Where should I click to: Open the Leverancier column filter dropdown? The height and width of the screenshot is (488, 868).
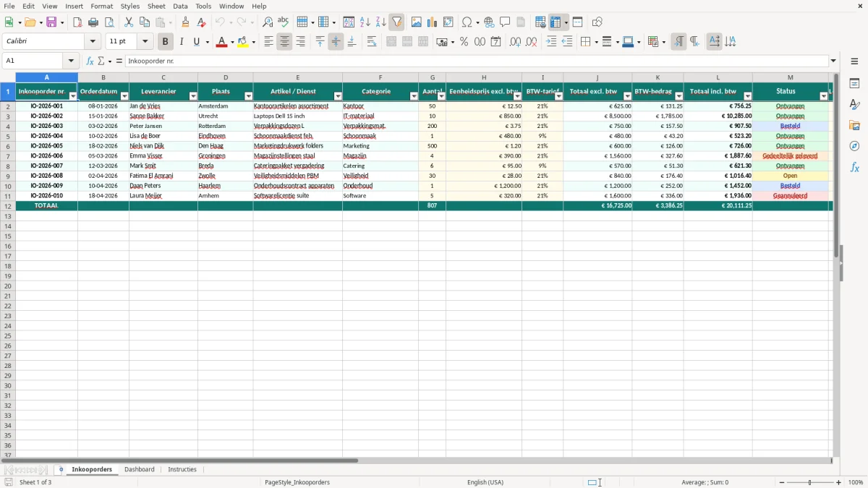pyautogui.click(x=193, y=96)
